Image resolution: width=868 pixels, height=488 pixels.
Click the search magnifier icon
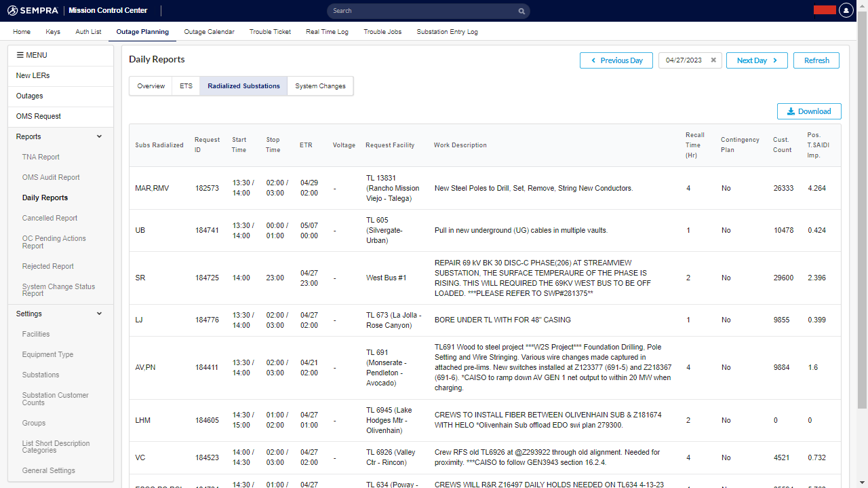click(x=521, y=11)
